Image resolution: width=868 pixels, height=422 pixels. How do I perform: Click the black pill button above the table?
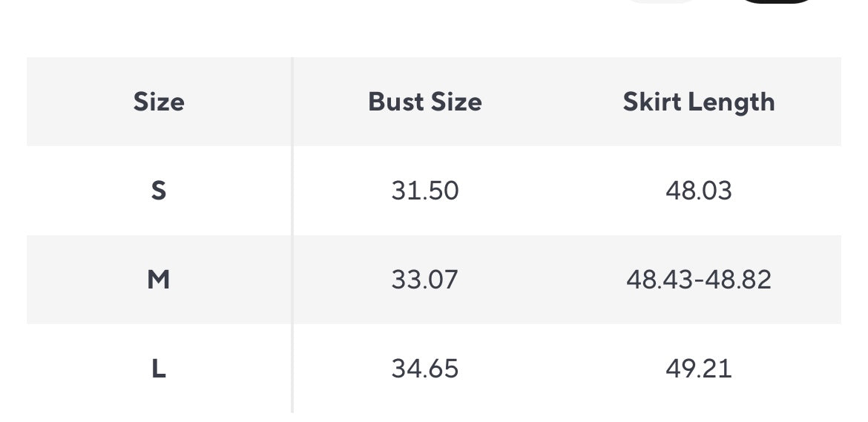click(777, 1)
